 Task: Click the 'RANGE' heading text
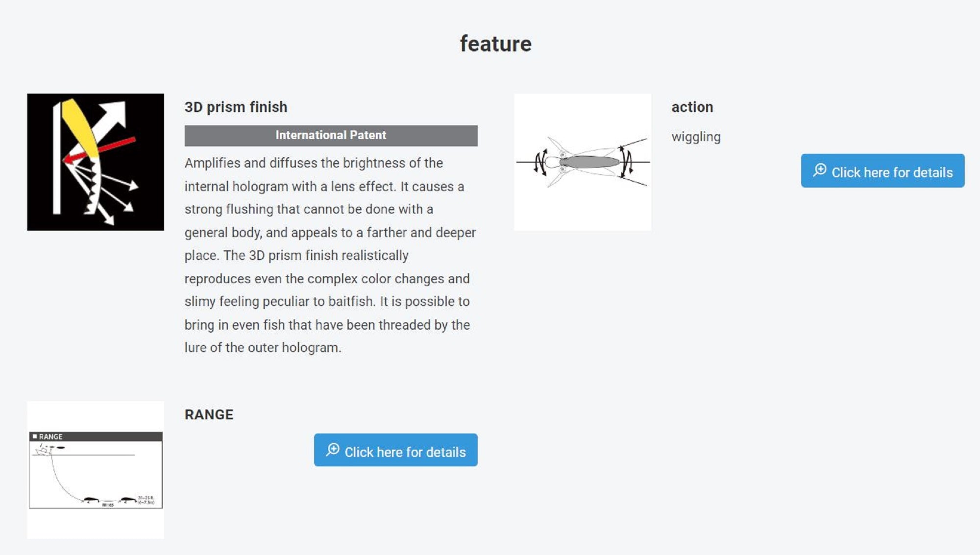pos(209,415)
